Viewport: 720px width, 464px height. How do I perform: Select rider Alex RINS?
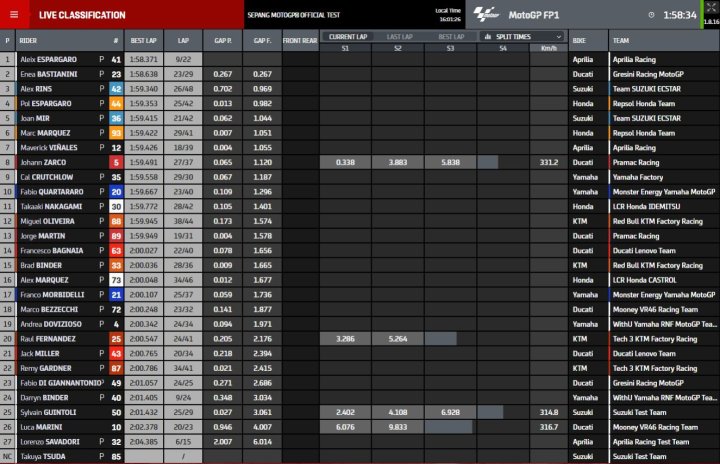coord(36,89)
